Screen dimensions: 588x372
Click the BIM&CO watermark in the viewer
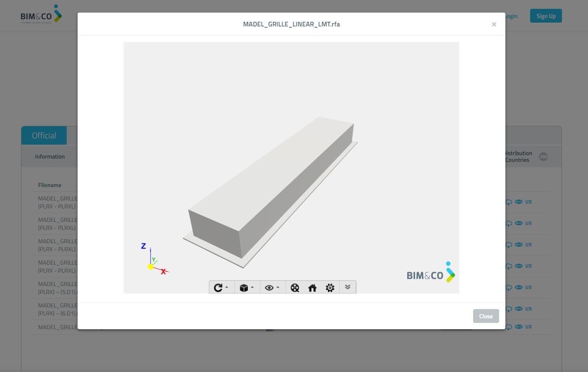coord(431,273)
